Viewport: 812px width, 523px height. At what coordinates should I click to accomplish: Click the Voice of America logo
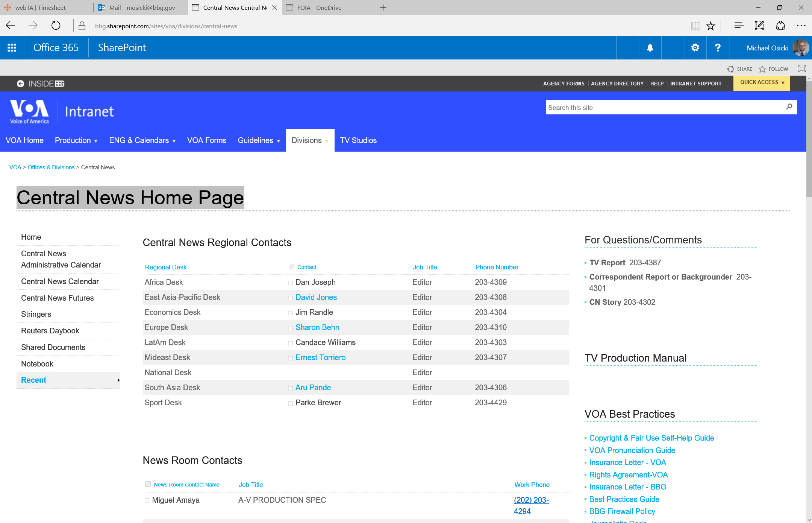click(29, 111)
